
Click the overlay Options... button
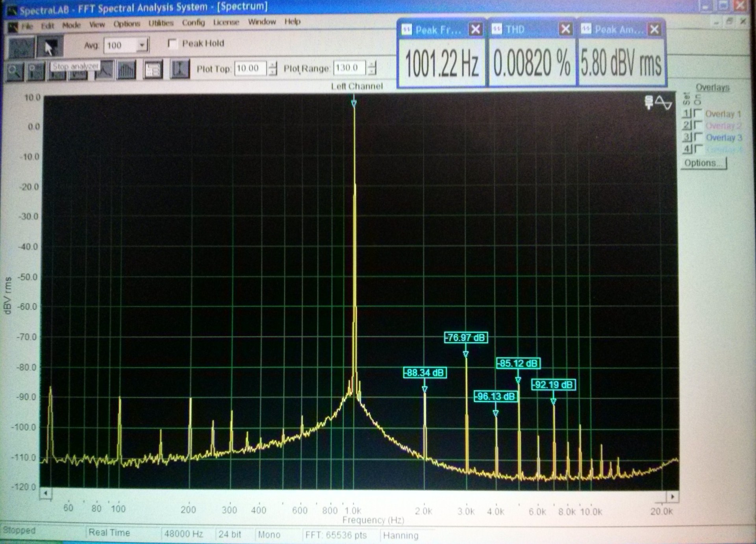point(704,163)
